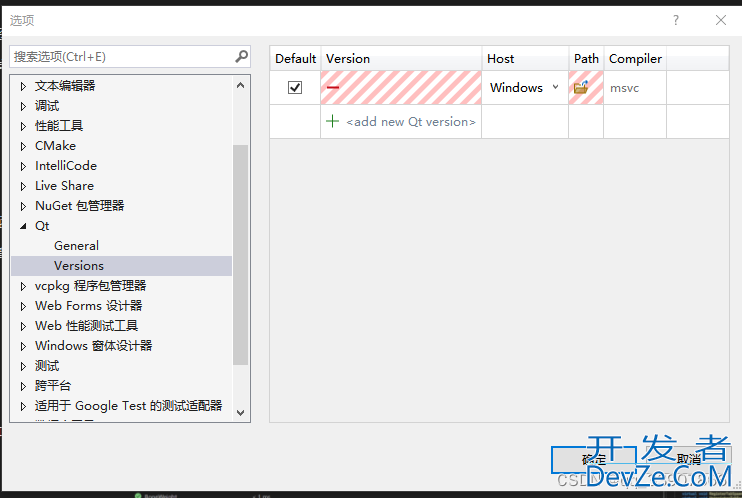Screen dimensions: 742x498
Task: Expand the 文本编辑器 node
Action: [x=23, y=86]
